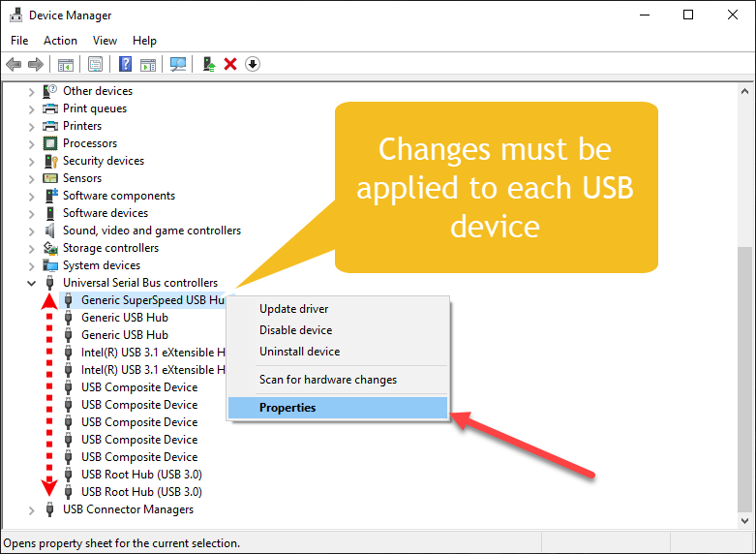This screenshot has width=756, height=554.
Task: Toggle the Show/Hide Action Pane toolbar icon
Action: [148, 64]
